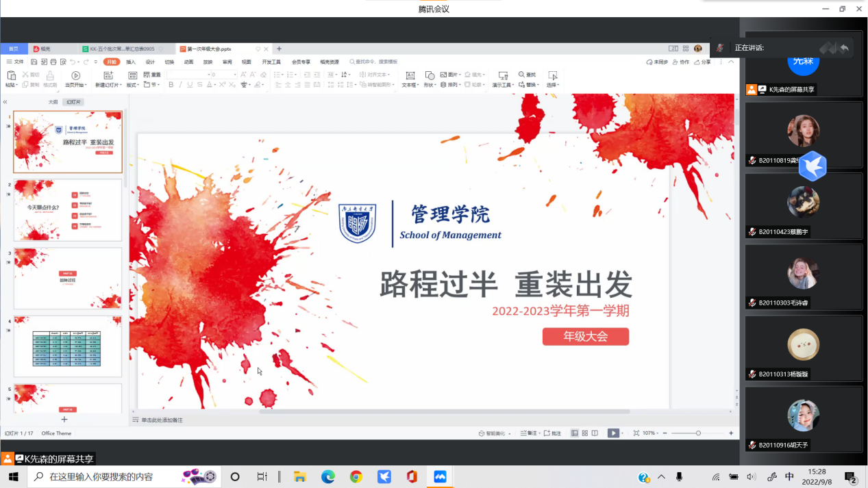Click the Picture (图片) icon

click(443, 75)
